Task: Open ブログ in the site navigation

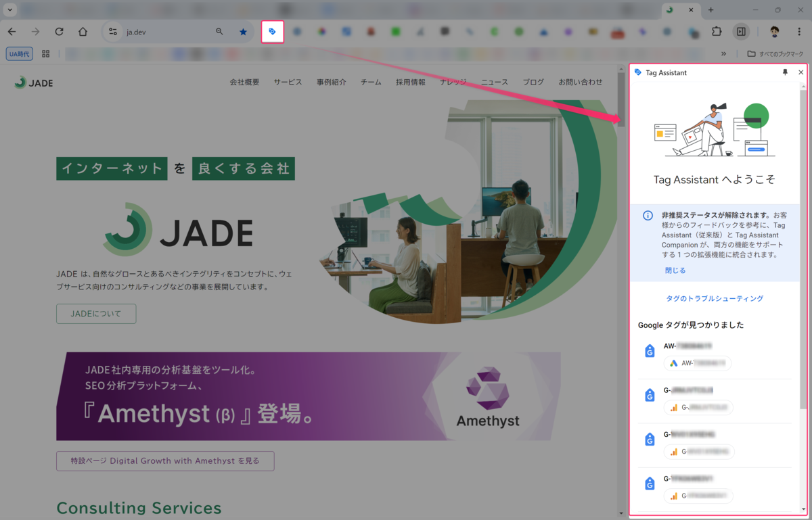Action: pyautogui.click(x=533, y=82)
